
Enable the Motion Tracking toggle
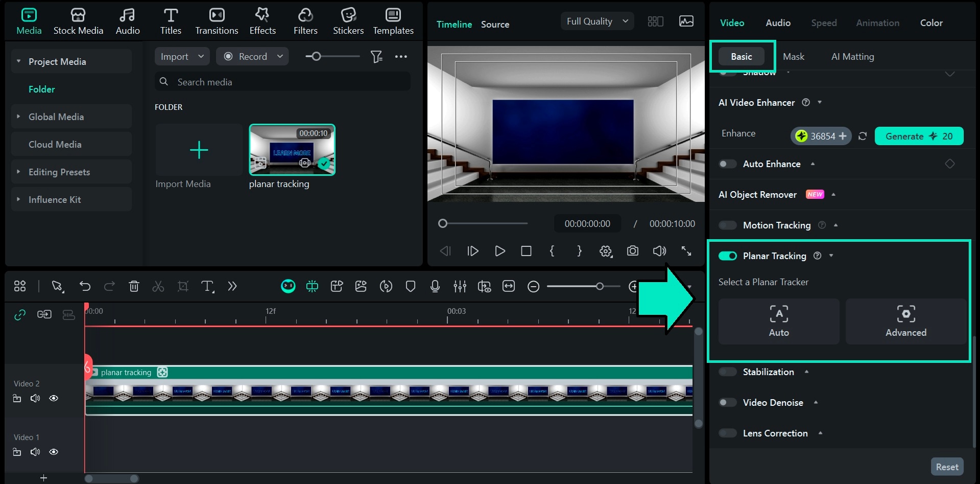[727, 225]
